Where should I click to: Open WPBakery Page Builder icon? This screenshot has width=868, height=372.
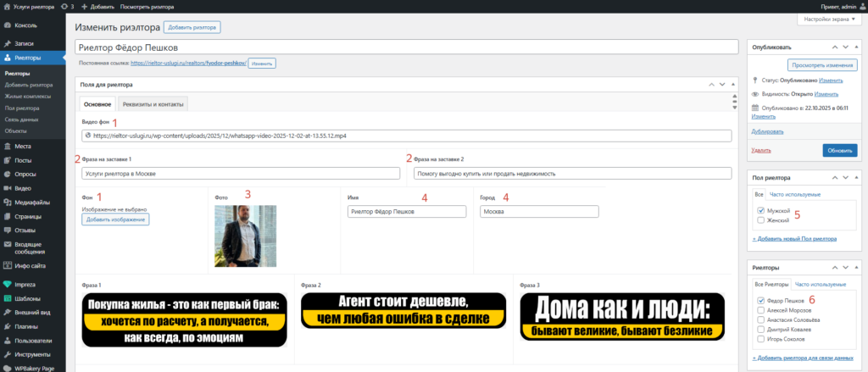pyautogui.click(x=7, y=368)
